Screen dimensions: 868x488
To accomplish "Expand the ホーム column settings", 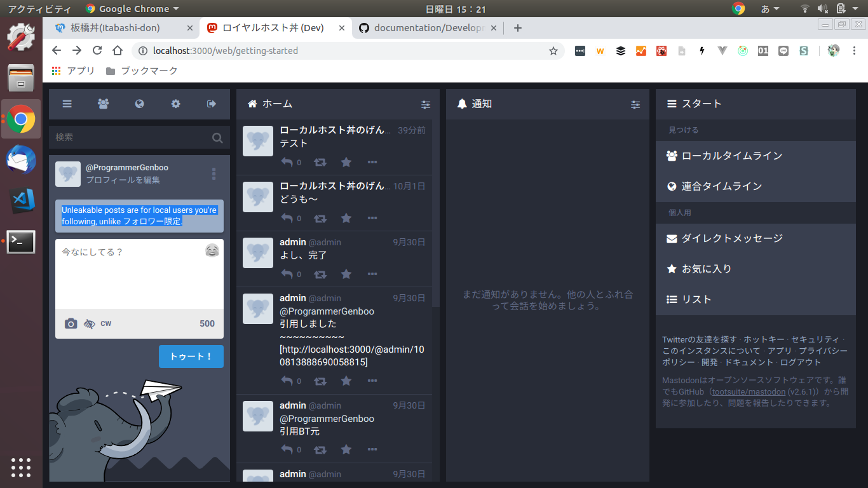I will tap(426, 104).
